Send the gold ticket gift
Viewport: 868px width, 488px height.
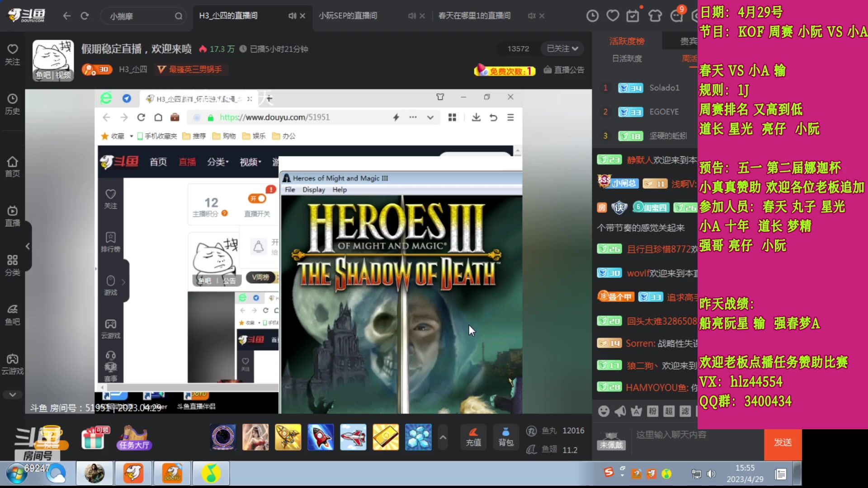386,437
